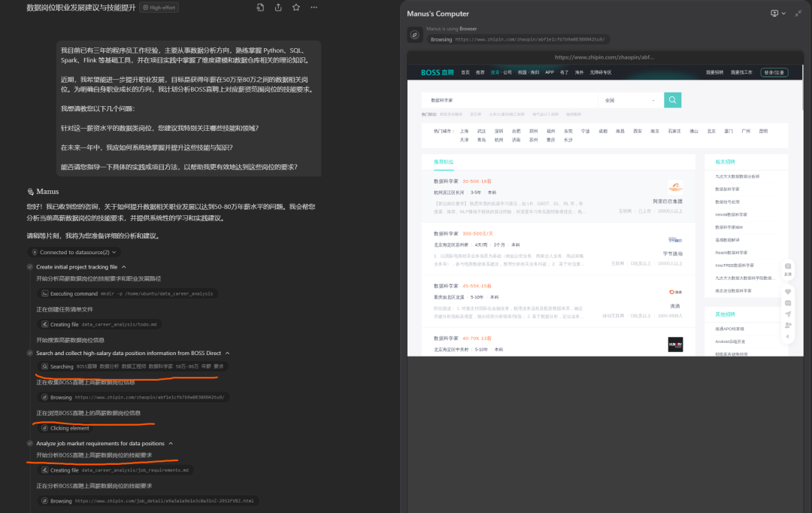Screen dimensions: 812x513
Task: Click the paper plane icon in the floating sidebar
Action: pyautogui.click(x=788, y=314)
